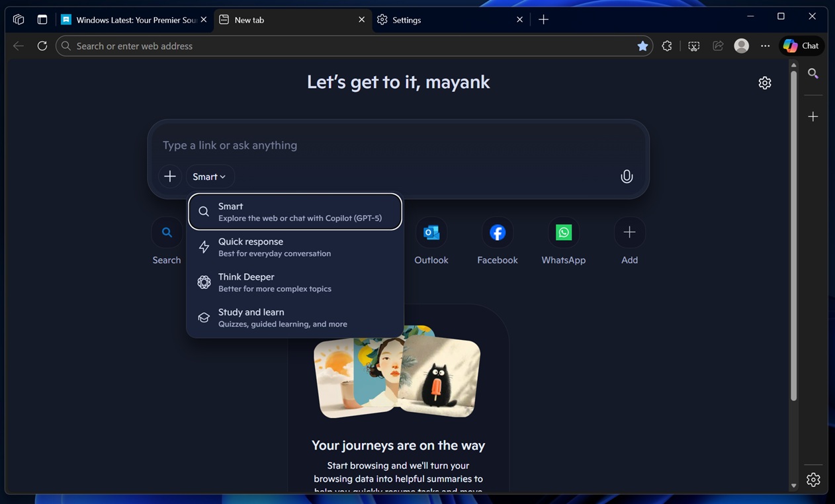Close the Windows Latest tab
The width and height of the screenshot is (835, 504).
point(204,20)
